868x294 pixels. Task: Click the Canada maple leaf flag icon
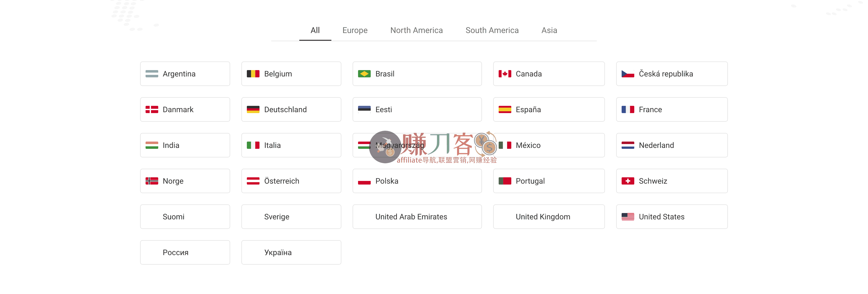pos(505,74)
